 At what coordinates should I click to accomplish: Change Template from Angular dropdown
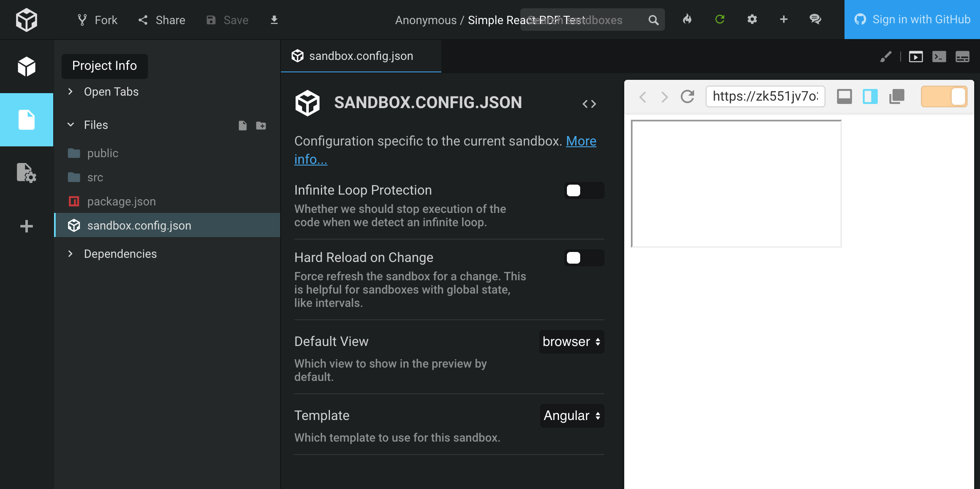coord(571,415)
